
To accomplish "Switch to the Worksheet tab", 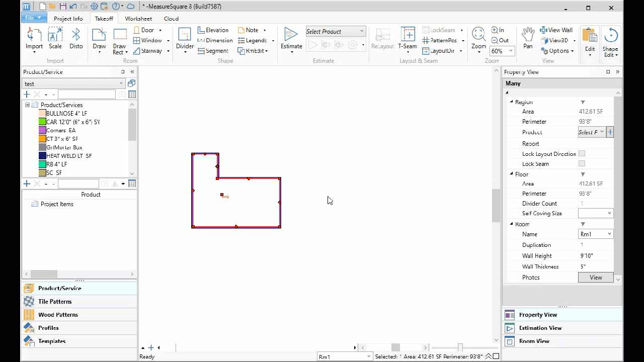I will coord(138,19).
